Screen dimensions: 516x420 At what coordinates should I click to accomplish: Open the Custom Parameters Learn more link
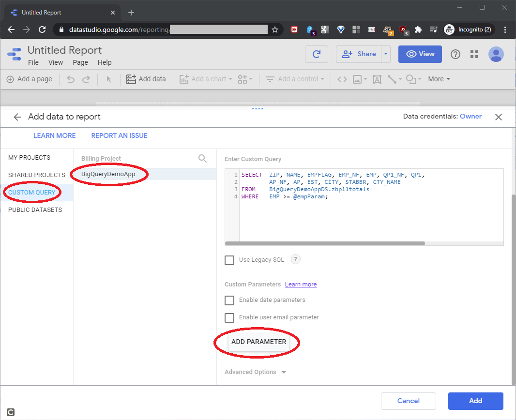click(x=301, y=285)
